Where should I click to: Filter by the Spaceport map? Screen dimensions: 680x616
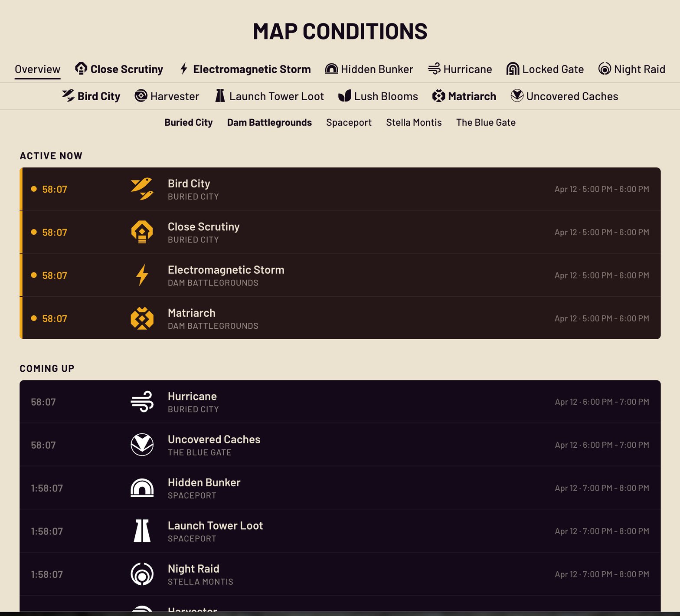[x=349, y=123]
